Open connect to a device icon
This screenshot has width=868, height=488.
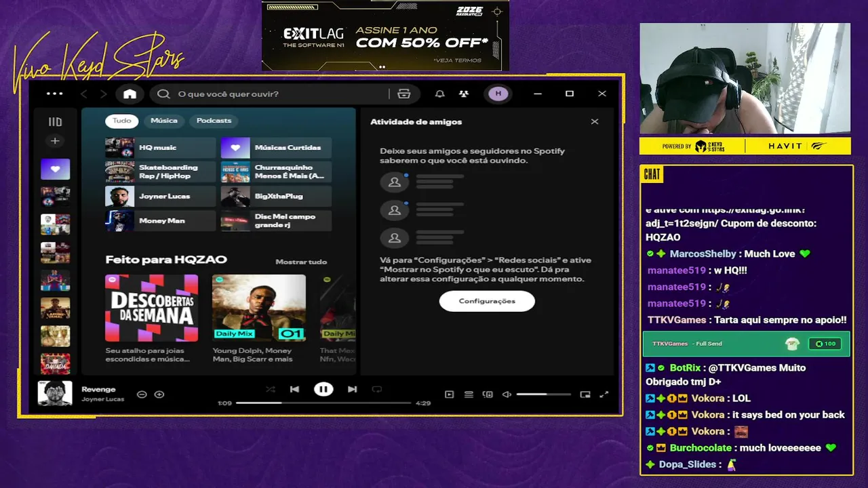(x=488, y=394)
